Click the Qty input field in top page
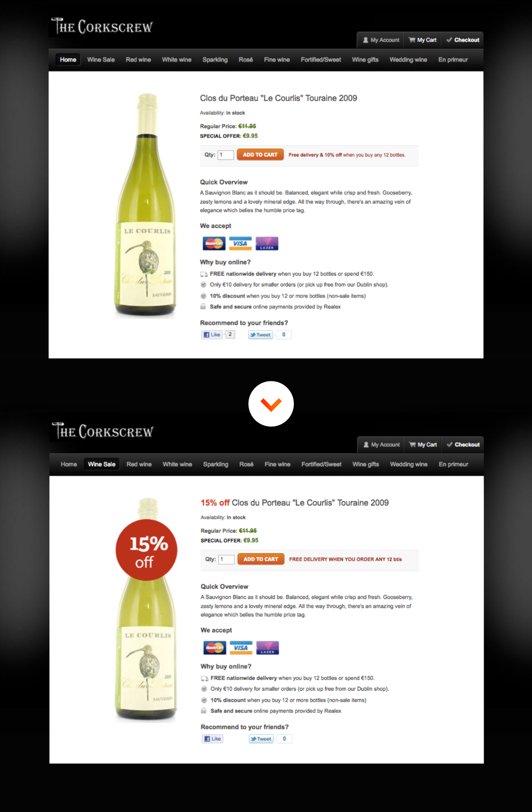Screen dimensions: 532x812 tap(226, 155)
